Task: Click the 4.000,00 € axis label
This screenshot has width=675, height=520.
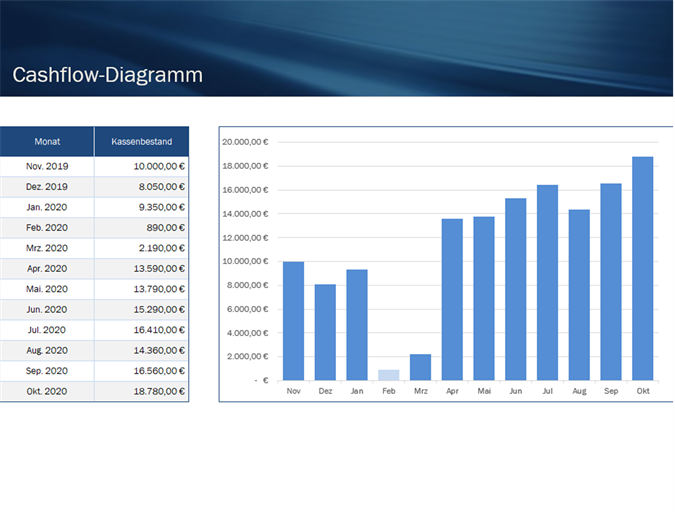Action: 248,333
